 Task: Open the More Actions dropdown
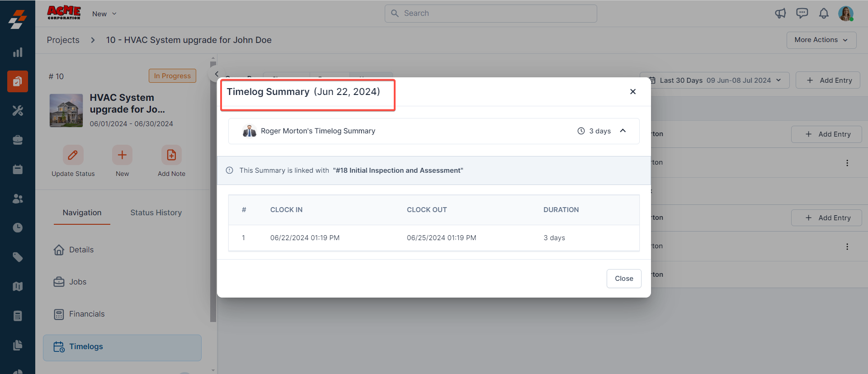[x=821, y=40]
